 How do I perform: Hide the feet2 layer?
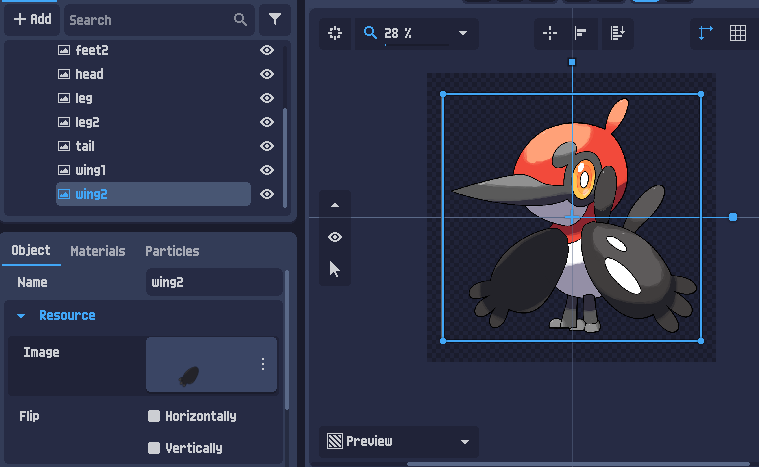(x=267, y=50)
